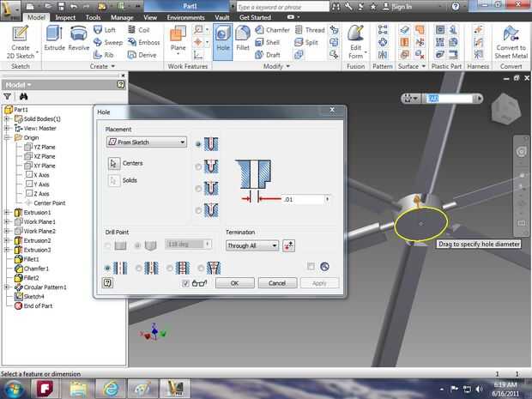Expand the Modify panel dropdown
532x399 pixels.
pyautogui.click(x=287, y=66)
